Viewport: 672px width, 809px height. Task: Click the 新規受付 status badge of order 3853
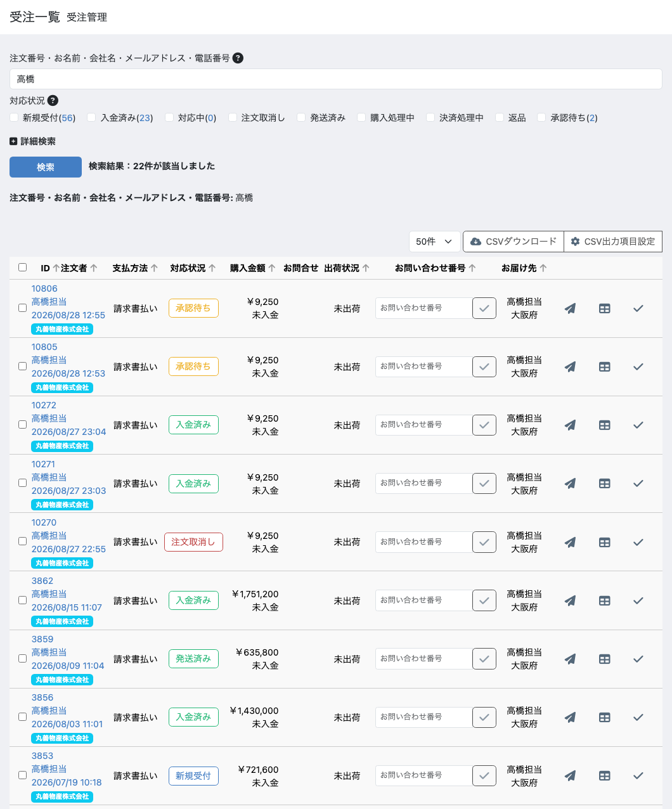click(x=193, y=776)
